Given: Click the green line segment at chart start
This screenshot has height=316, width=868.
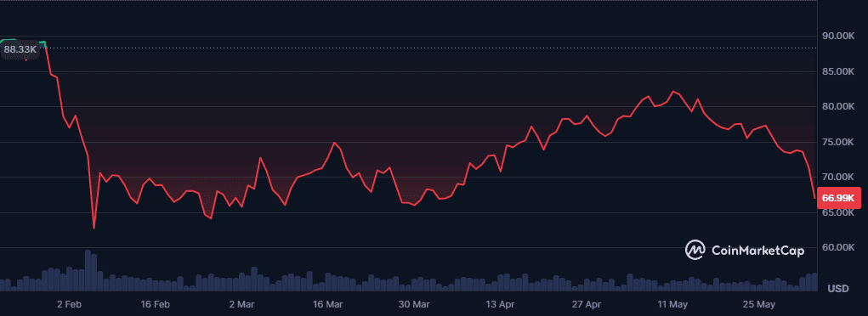Looking at the screenshot, I should coord(23,41).
